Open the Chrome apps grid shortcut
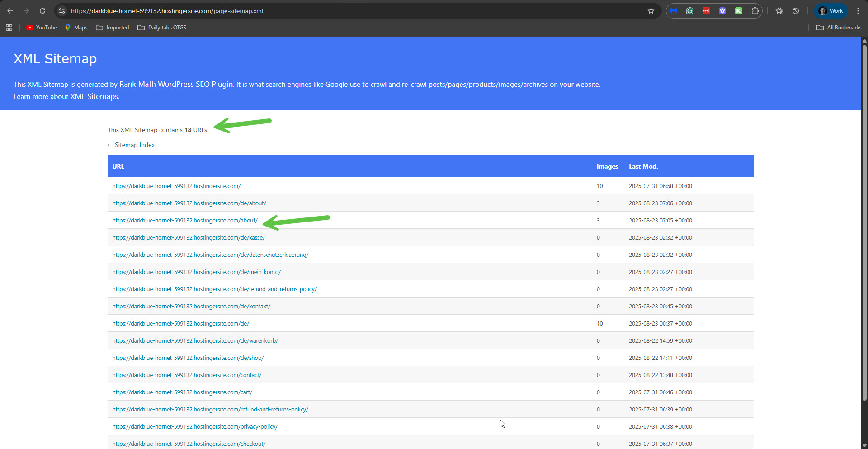Screen dimensions: 868x449 coord(9,28)
